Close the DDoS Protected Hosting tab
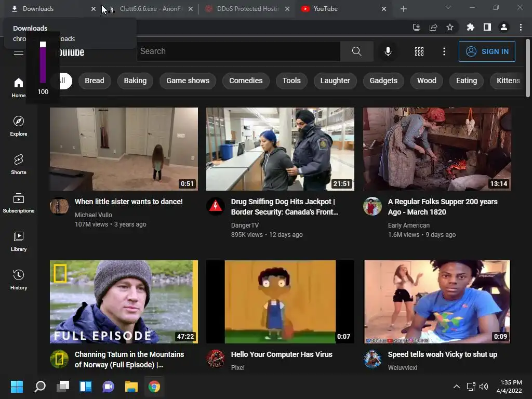The height and width of the screenshot is (399, 532). click(287, 9)
